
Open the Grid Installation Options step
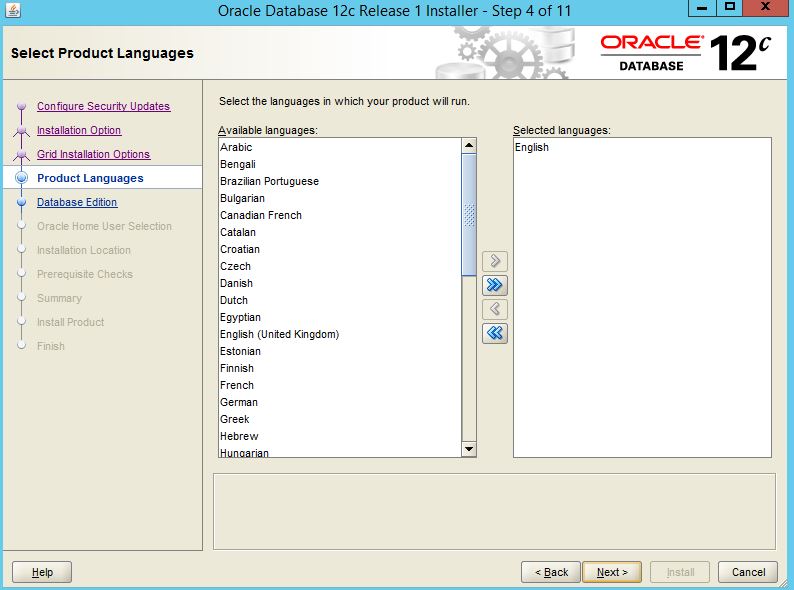pyautogui.click(x=93, y=154)
